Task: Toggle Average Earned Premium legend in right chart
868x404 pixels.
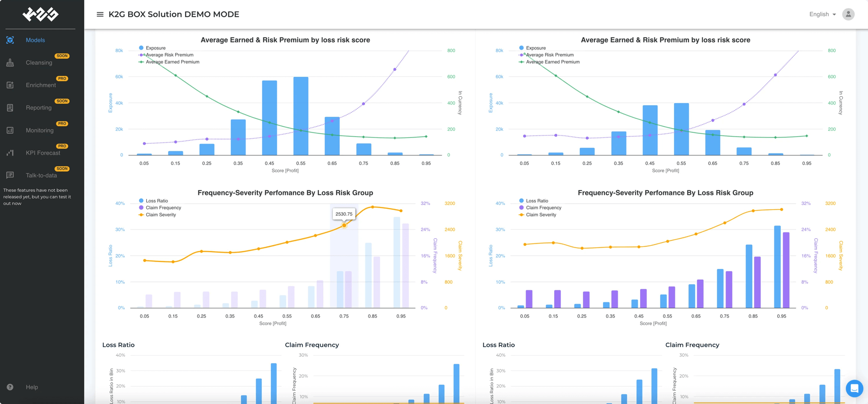Action: [x=549, y=62]
